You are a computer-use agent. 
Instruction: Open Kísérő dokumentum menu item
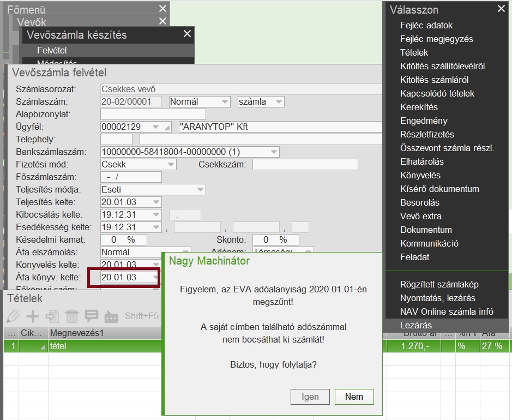click(439, 189)
